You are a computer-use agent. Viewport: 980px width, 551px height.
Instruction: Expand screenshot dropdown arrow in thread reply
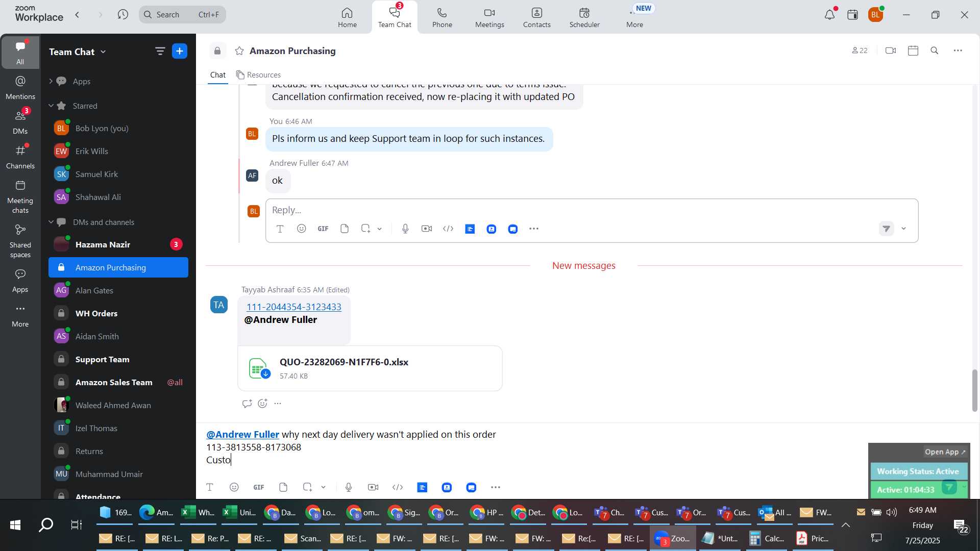pyautogui.click(x=380, y=229)
